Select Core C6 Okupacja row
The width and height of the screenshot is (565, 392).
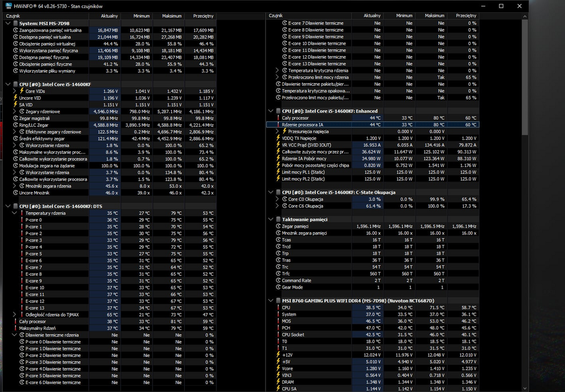(372, 206)
